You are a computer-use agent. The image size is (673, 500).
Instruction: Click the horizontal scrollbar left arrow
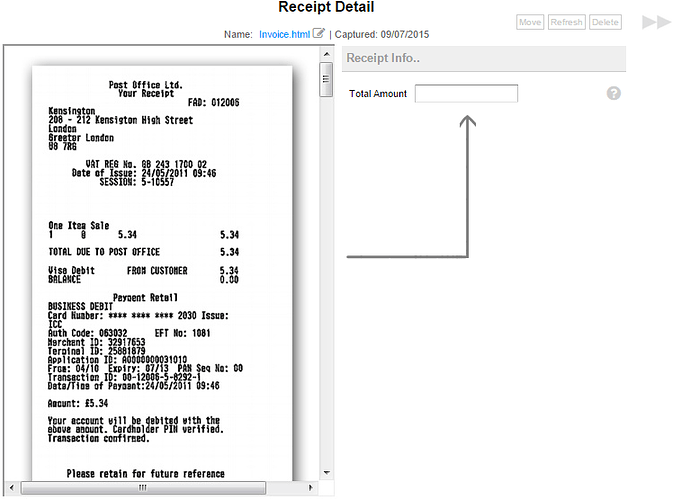11,488
